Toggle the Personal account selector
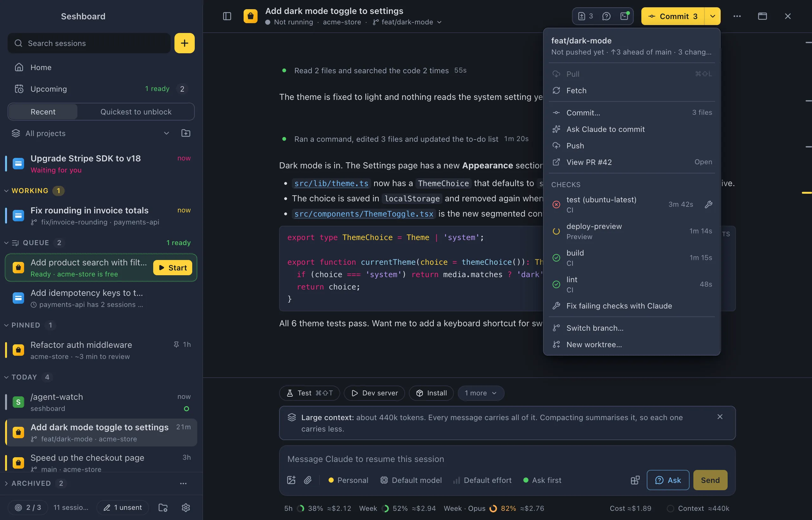This screenshot has width=812, height=520. coord(348,480)
